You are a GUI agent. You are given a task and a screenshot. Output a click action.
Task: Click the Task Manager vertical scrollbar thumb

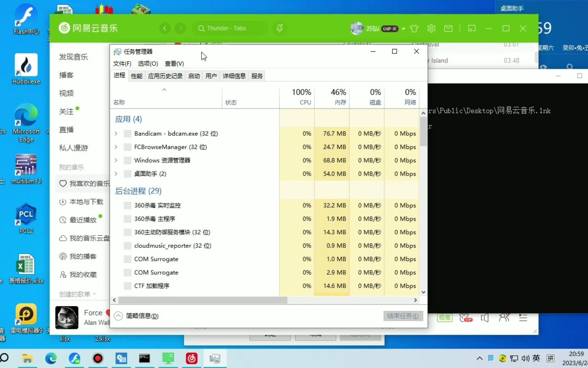423,131
